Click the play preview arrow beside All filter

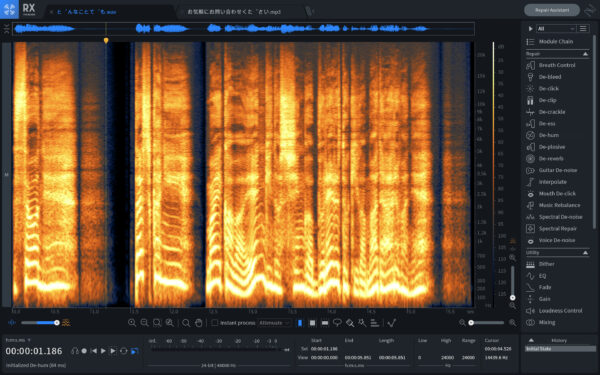click(530, 29)
